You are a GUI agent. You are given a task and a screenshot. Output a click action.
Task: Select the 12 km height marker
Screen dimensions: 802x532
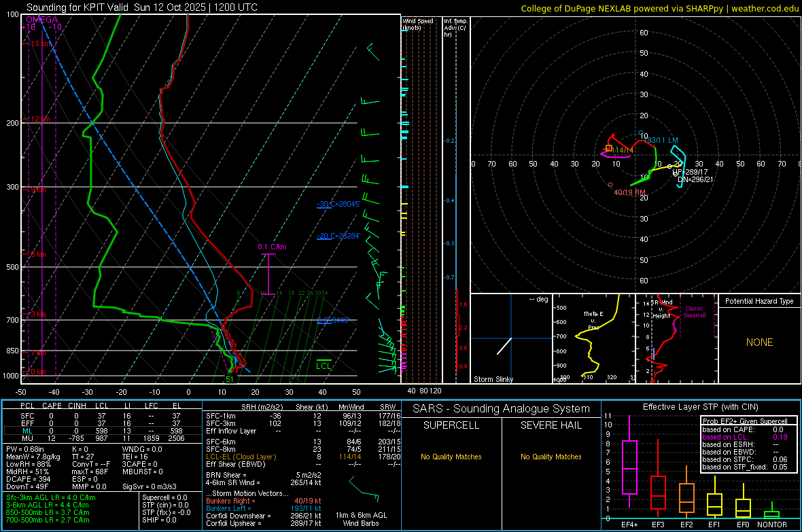40,119
